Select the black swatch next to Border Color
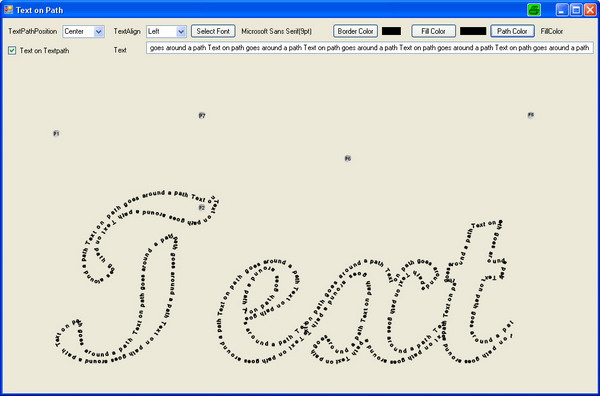Viewport: 600px width, 396px height. [x=391, y=31]
